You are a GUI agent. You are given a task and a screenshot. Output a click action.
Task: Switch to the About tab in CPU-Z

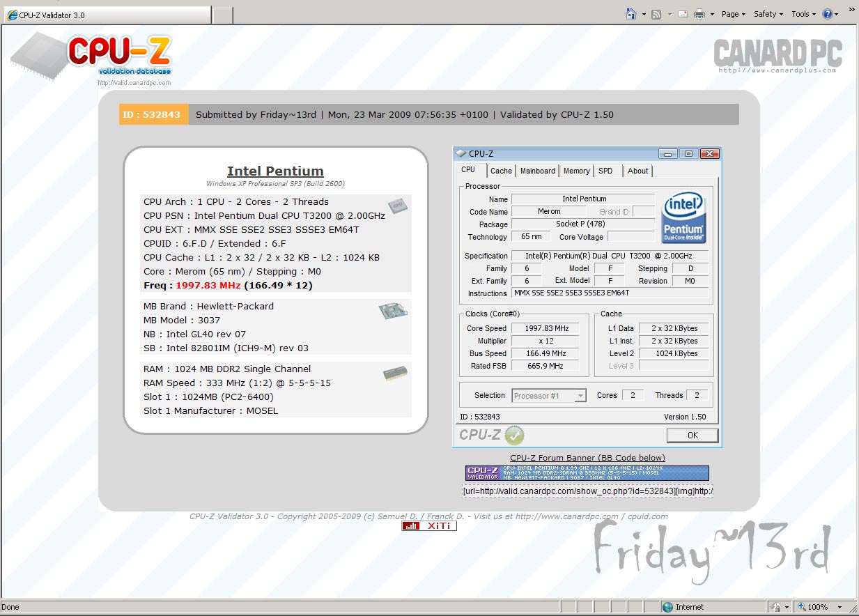637,171
